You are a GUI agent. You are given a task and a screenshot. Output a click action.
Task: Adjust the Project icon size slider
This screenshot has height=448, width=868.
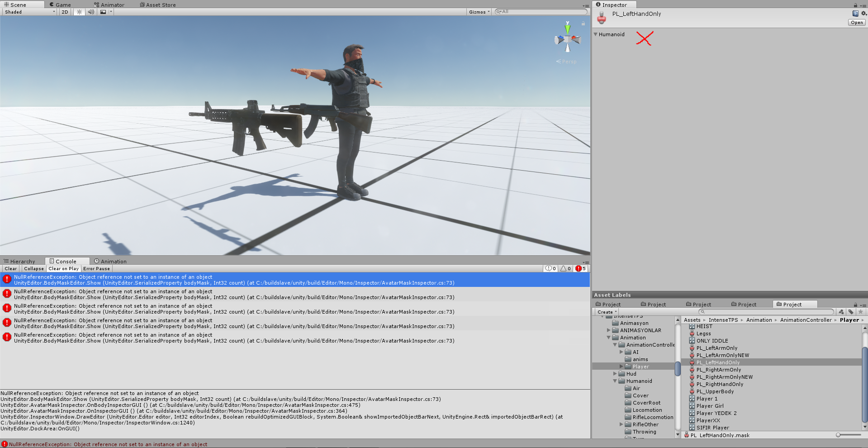point(848,435)
